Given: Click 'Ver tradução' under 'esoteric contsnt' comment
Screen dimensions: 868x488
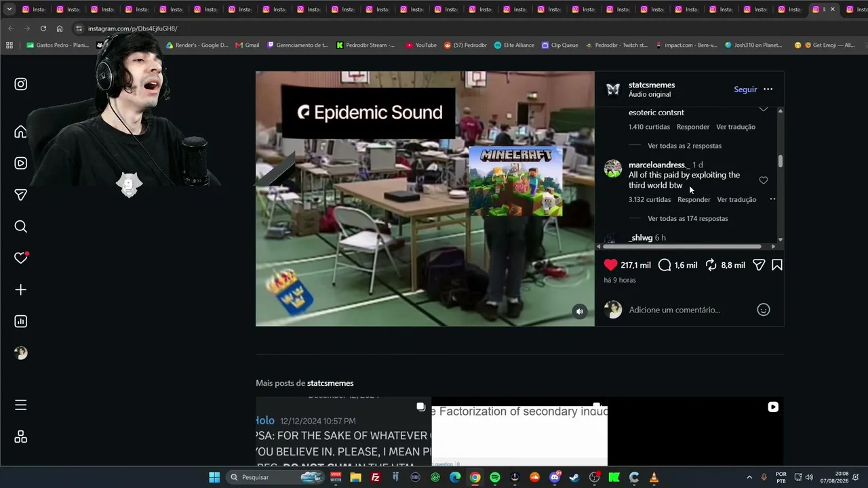Looking at the screenshot, I should 736,127.
